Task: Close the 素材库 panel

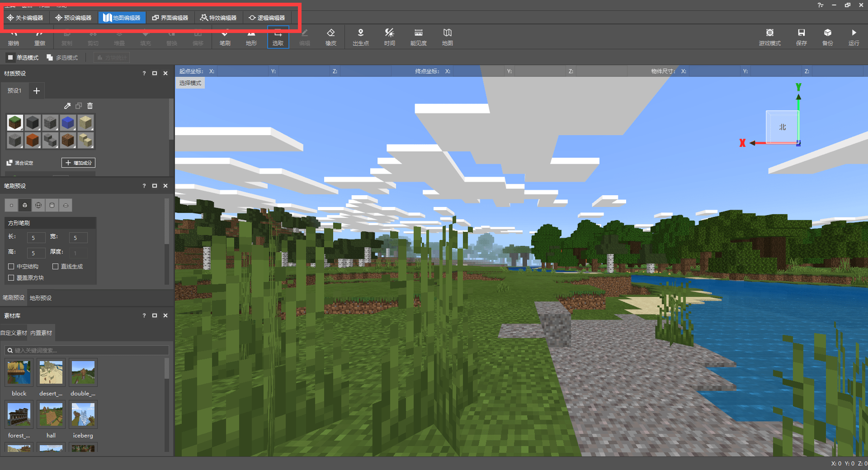Action: click(165, 315)
